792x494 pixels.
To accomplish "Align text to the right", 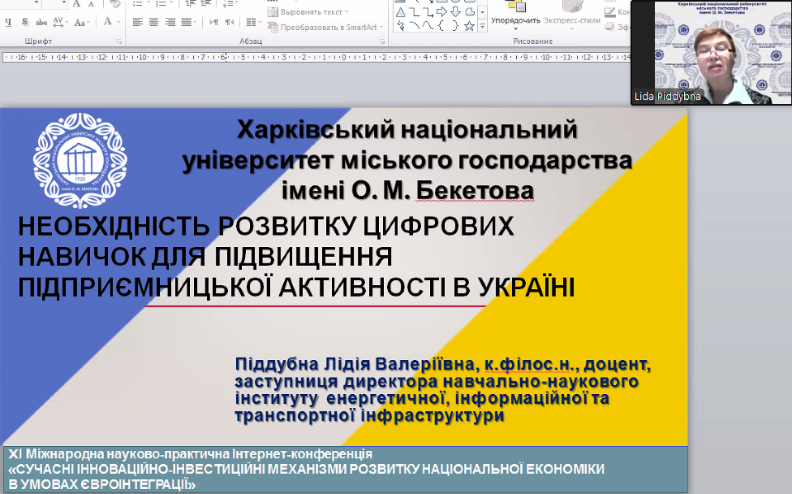I will 170,22.
